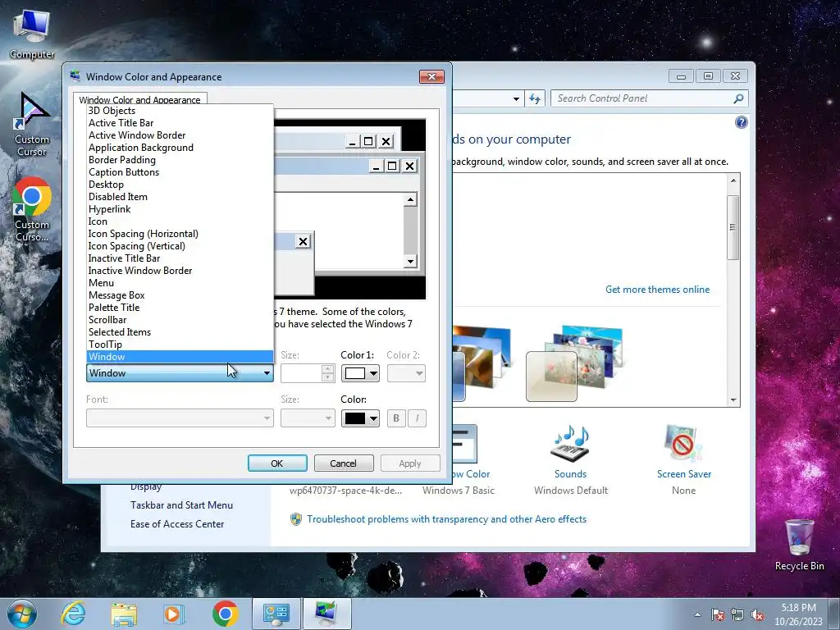
Task: Open the muted volume tray icon
Action: [757, 614]
